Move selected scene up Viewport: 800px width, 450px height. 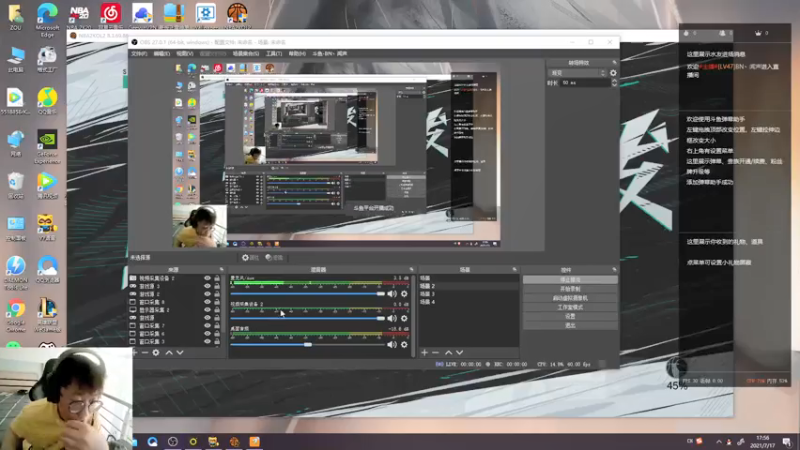[x=448, y=353]
